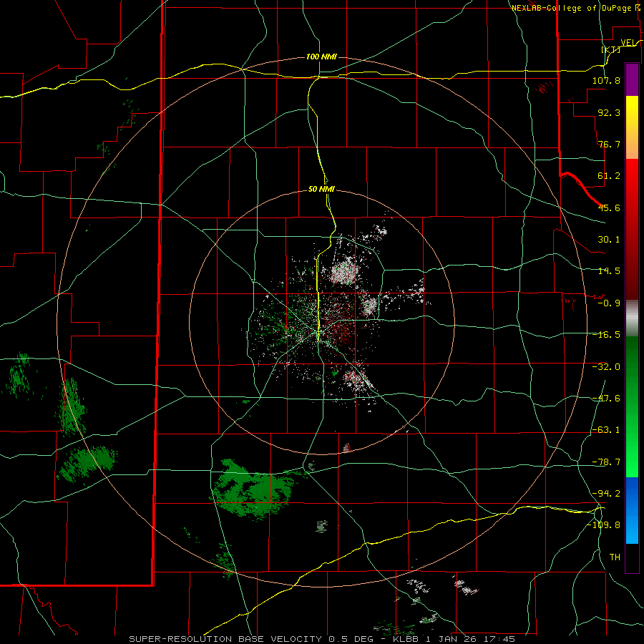Viewport: 644px width, 644px height.
Task: Click the -32.0 legend value
Action: pos(606,367)
